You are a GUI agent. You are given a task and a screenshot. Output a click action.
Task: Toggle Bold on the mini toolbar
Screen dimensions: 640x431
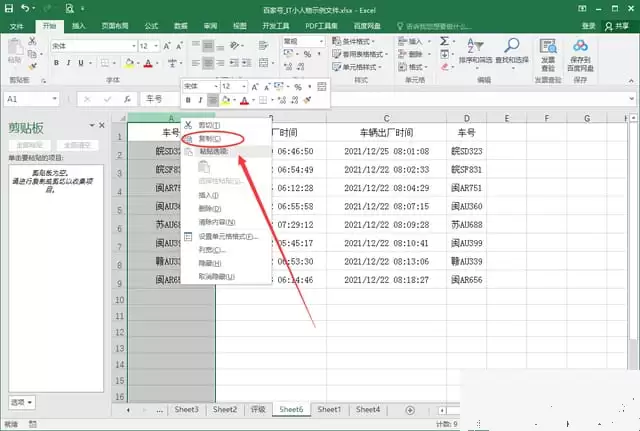(x=188, y=100)
